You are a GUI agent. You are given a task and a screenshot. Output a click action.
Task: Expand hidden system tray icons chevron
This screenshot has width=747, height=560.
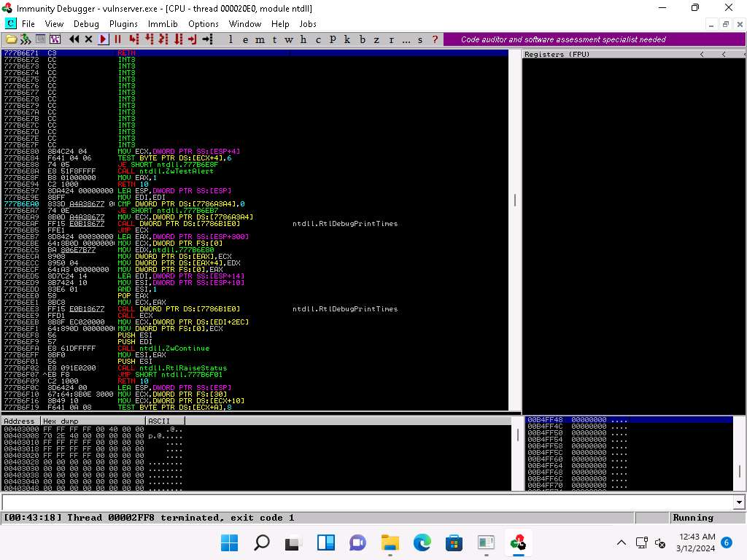coord(622,542)
